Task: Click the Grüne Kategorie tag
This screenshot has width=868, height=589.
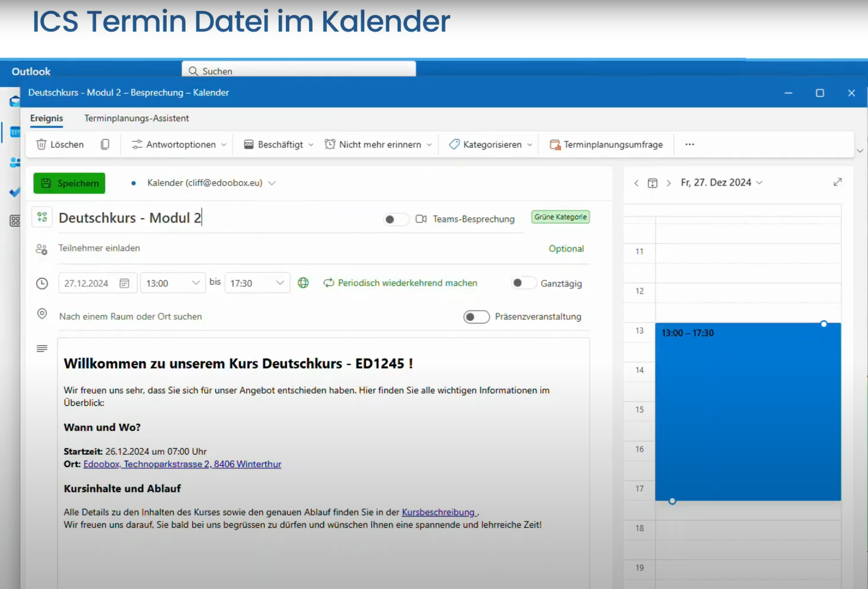Action: pyautogui.click(x=560, y=217)
